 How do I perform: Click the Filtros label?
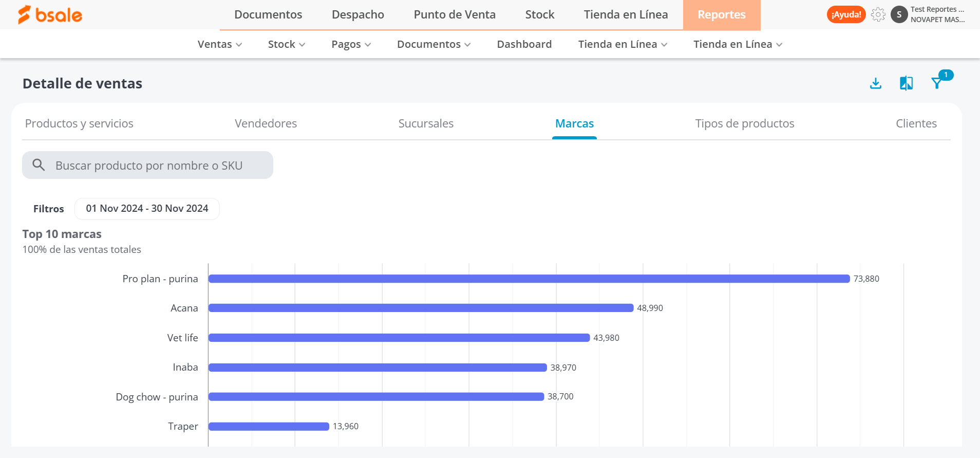[49, 209]
